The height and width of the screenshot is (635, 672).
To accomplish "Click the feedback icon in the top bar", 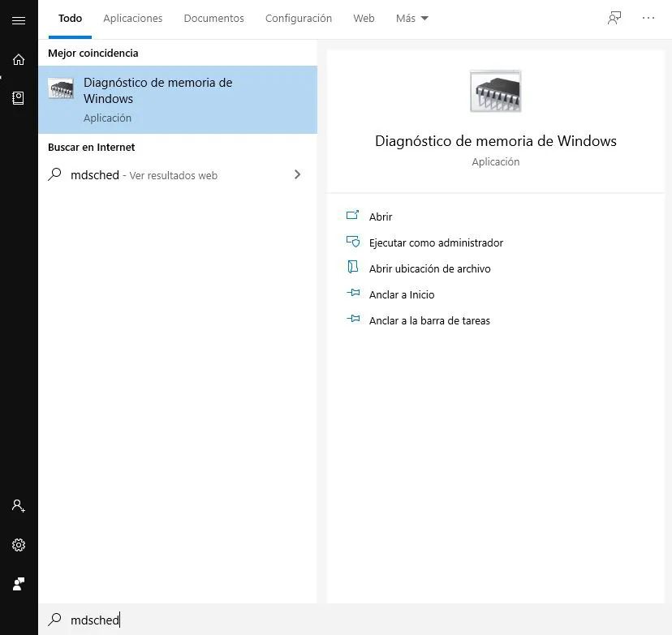I will point(614,18).
